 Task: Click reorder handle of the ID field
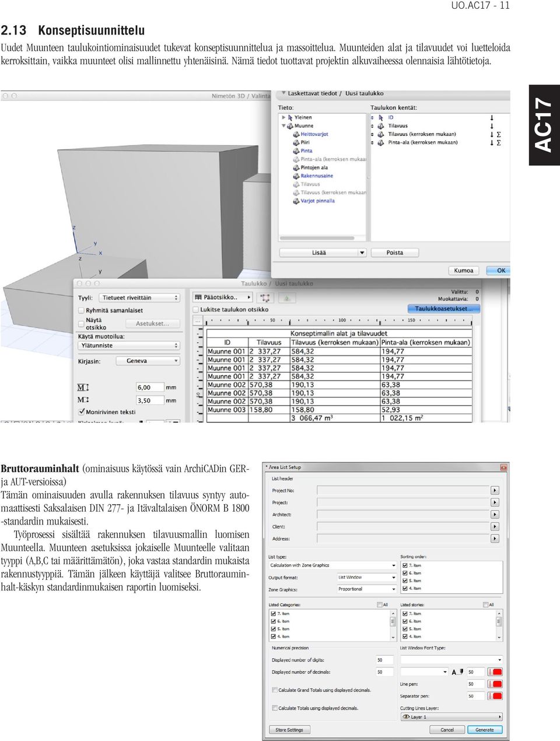click(372, 117)
